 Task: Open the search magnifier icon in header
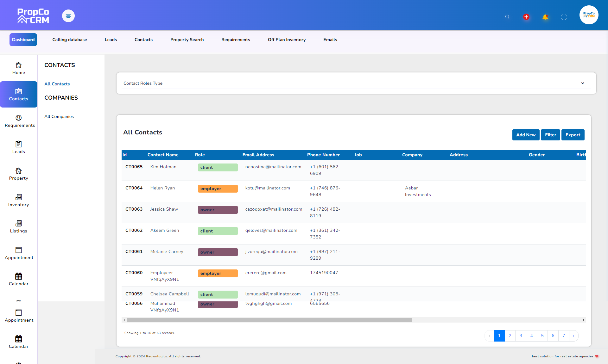tap(507, 17)
